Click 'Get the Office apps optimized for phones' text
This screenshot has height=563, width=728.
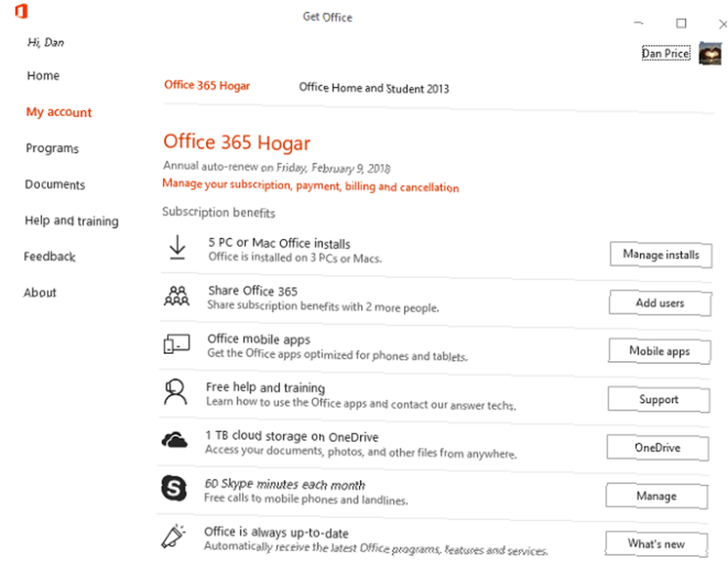(337, 355)
